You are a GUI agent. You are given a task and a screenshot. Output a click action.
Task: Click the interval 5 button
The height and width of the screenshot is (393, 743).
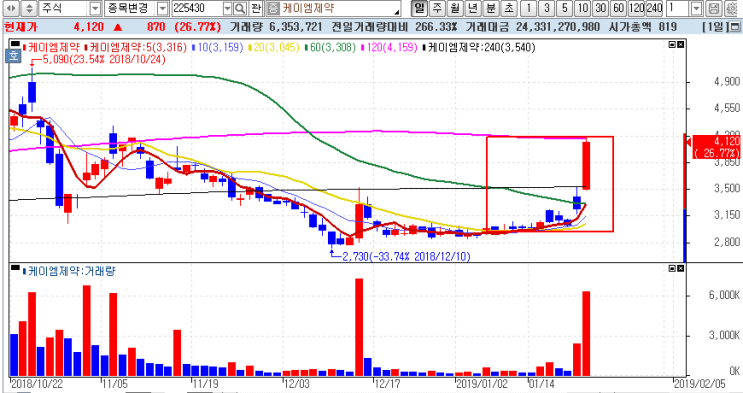564,8
